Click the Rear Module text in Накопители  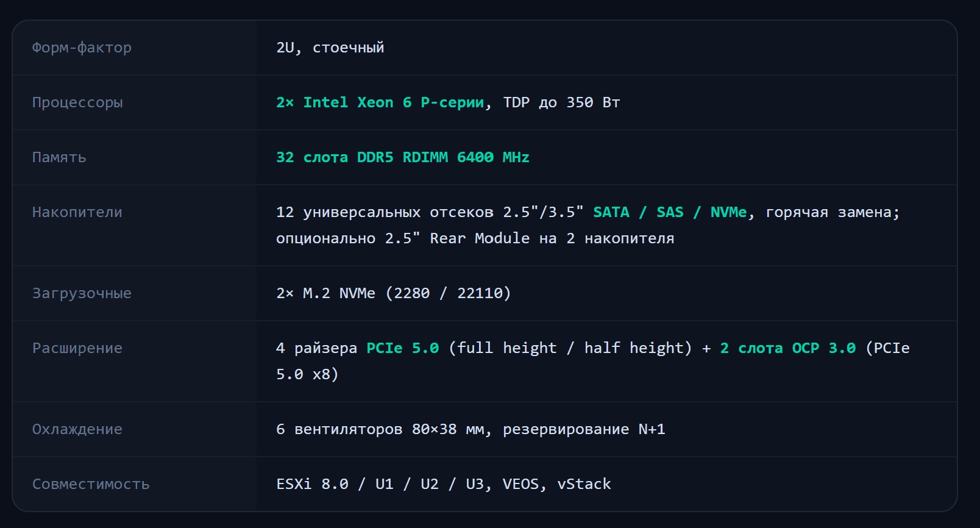(x=480, y=238)
